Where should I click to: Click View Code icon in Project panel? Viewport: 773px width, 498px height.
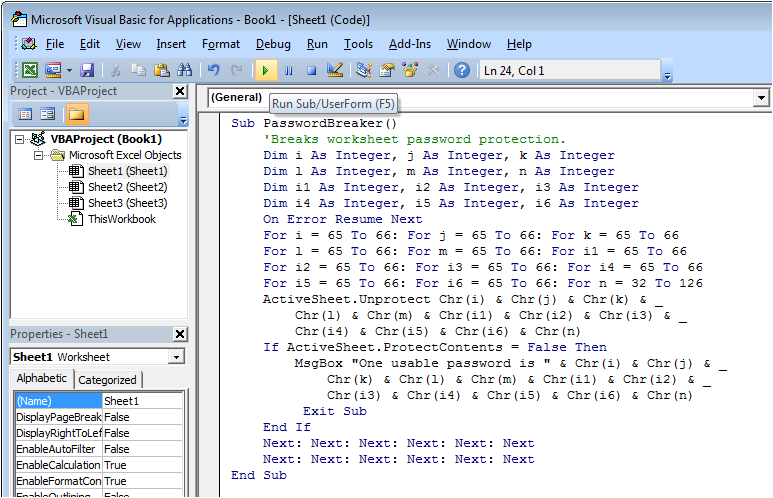(25, 114)
